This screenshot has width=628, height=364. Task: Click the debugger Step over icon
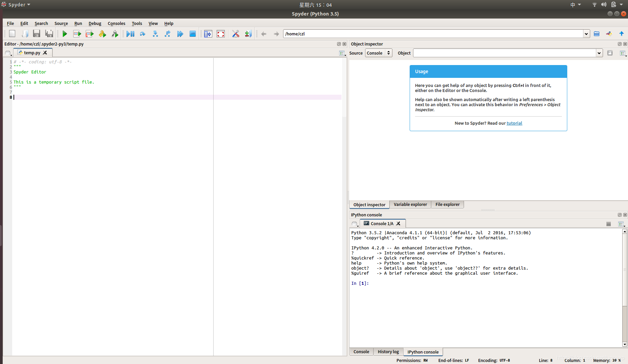point(142,34)
